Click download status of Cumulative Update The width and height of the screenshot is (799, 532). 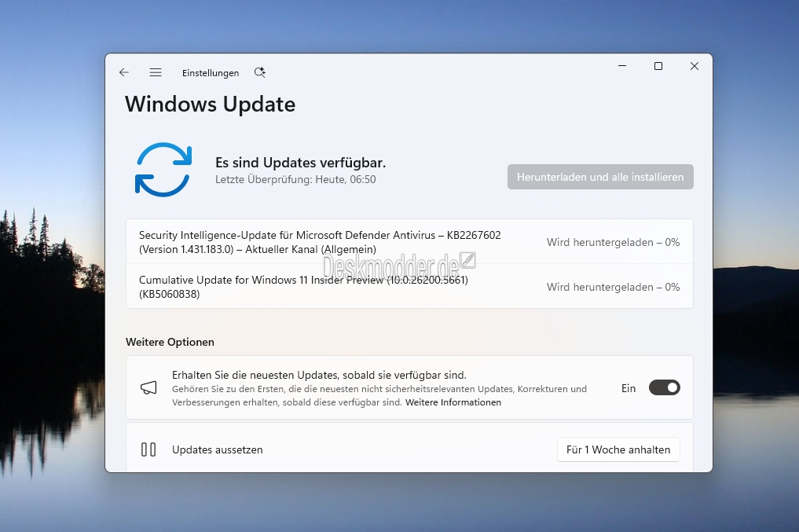(613, 287)
